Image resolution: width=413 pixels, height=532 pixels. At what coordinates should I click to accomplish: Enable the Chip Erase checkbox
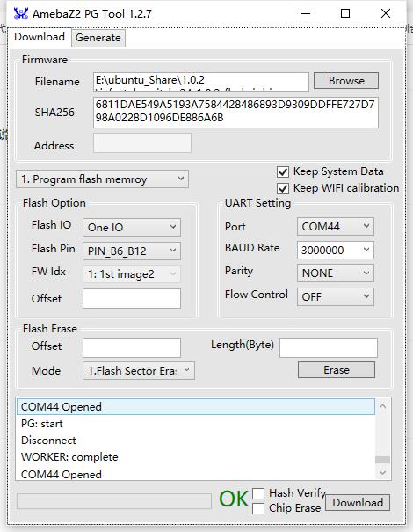click(x=258, y=508)
